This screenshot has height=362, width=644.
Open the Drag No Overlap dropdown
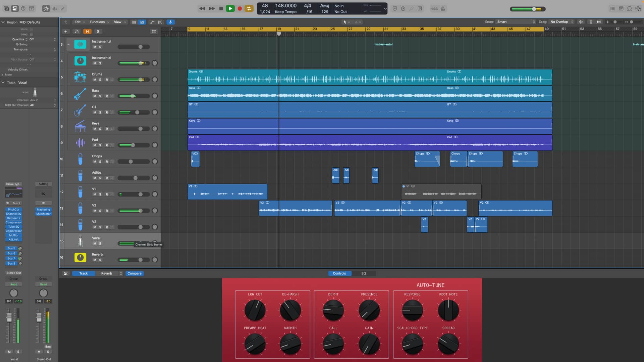tap(561, 22)
